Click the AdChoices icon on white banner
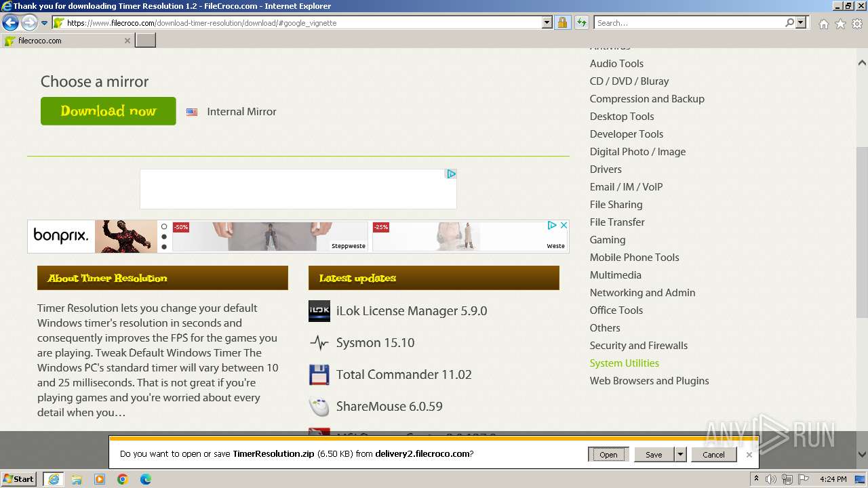 [451, 174]
